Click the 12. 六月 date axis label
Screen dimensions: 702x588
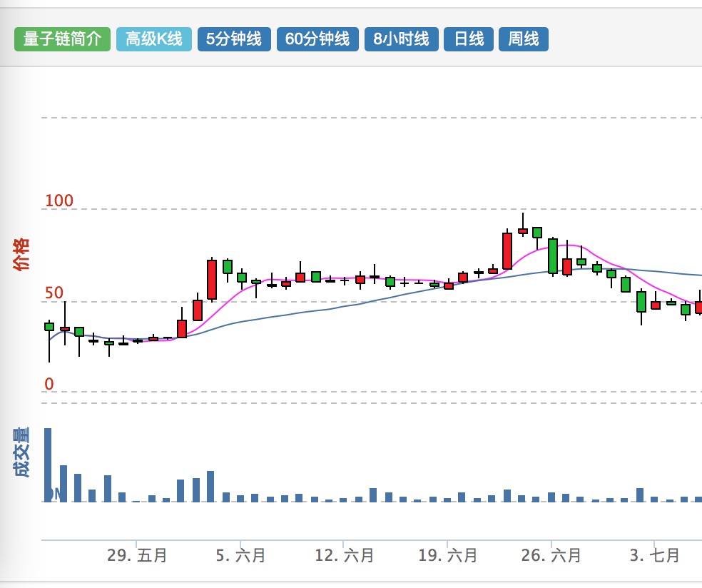coord(345,555)
